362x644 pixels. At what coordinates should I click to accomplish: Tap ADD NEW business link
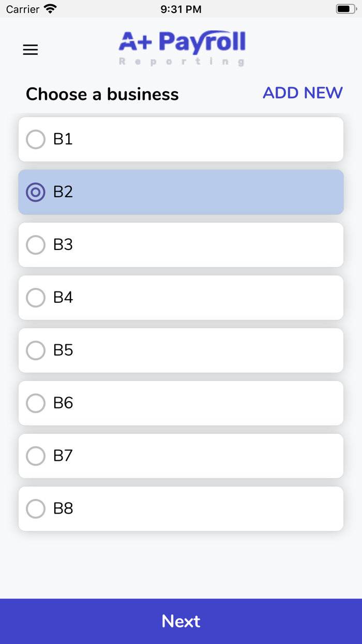point(303,93)
